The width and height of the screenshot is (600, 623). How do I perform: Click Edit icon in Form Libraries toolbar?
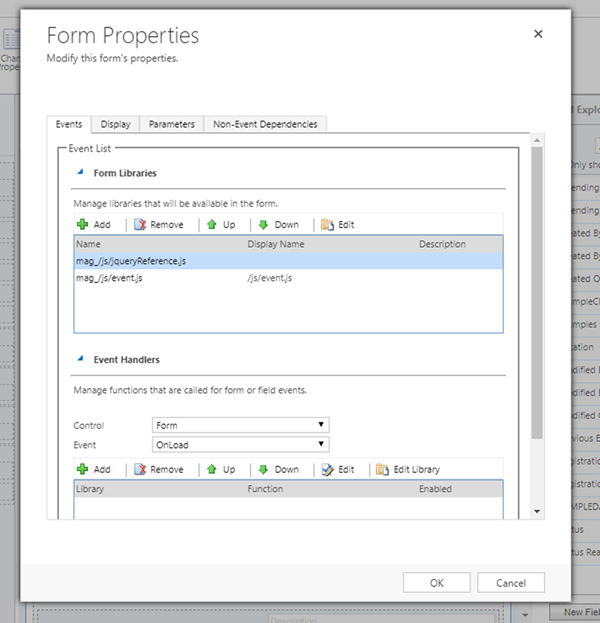(x=327, y=225)
